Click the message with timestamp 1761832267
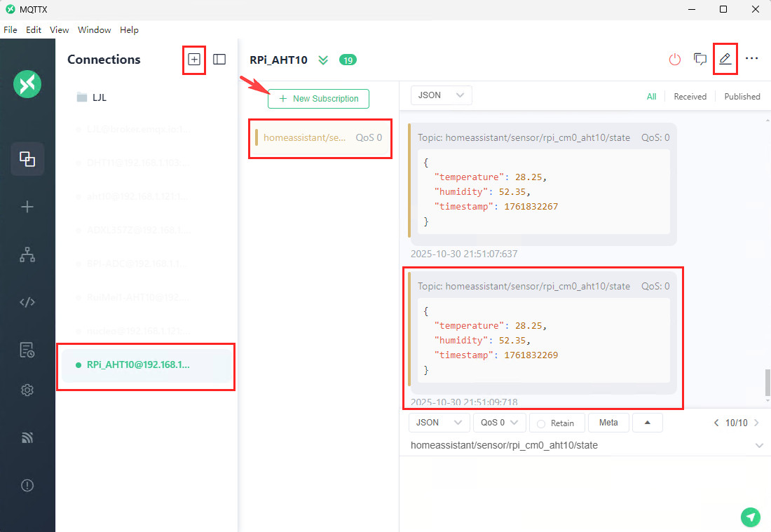 click(543, 184)
